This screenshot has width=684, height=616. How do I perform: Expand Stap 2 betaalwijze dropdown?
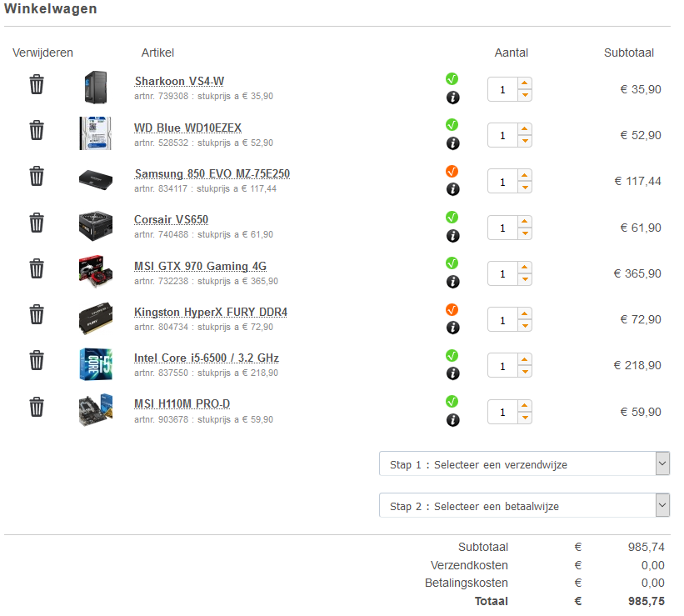coord(524,506)
